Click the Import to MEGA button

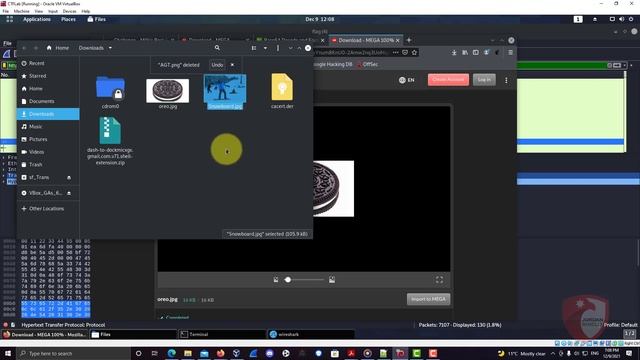click(x=429, y=299)
